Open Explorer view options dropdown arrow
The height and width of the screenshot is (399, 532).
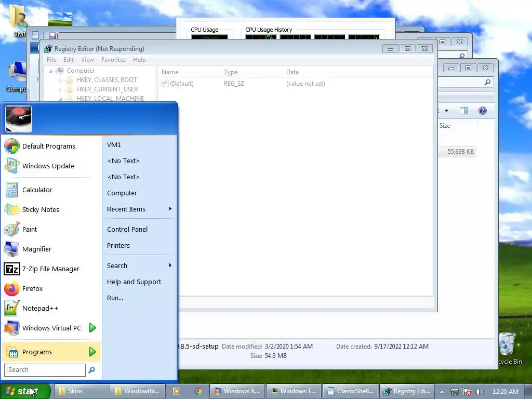coord(446,111)
